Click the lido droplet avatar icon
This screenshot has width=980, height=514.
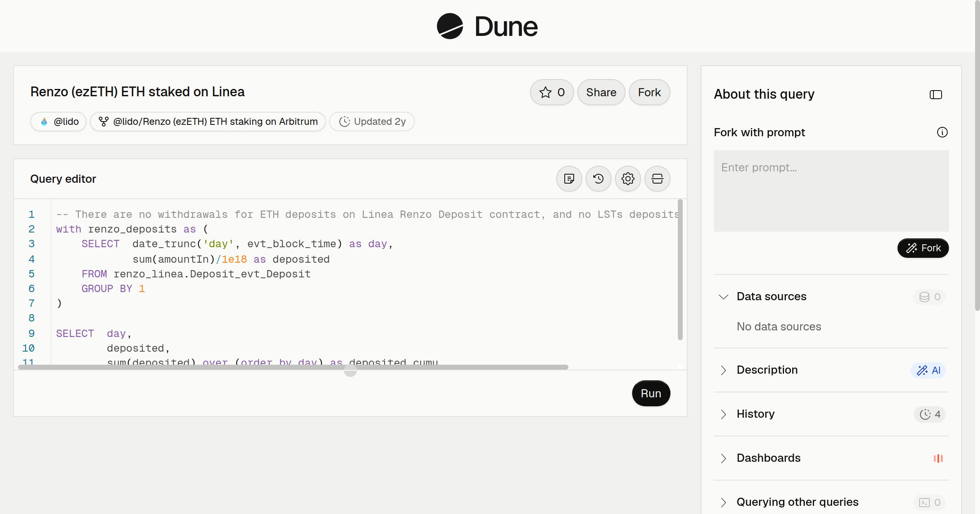44,122
